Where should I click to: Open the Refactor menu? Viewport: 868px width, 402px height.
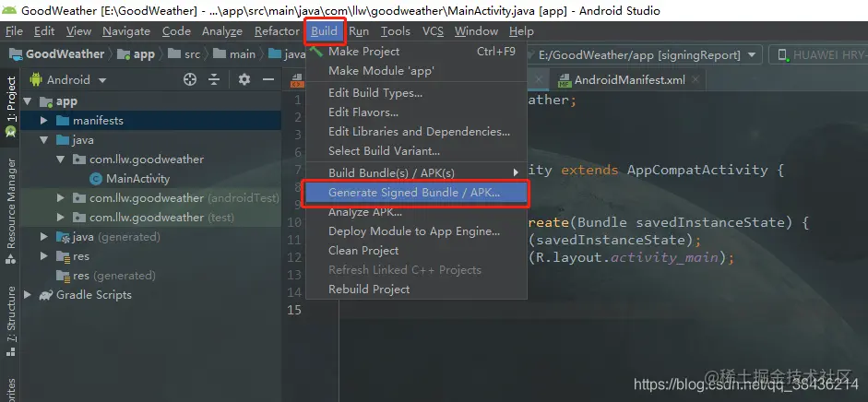click(277, 31)
